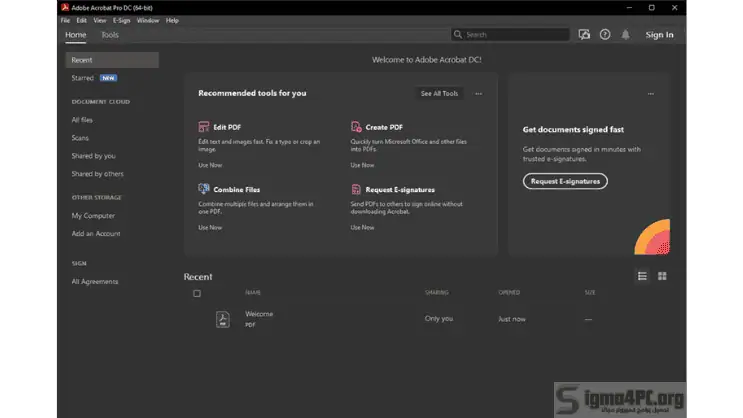Click the SHARING column header
Screen dimensions: 743x418
pyautogui.click(x=436, y=292)
